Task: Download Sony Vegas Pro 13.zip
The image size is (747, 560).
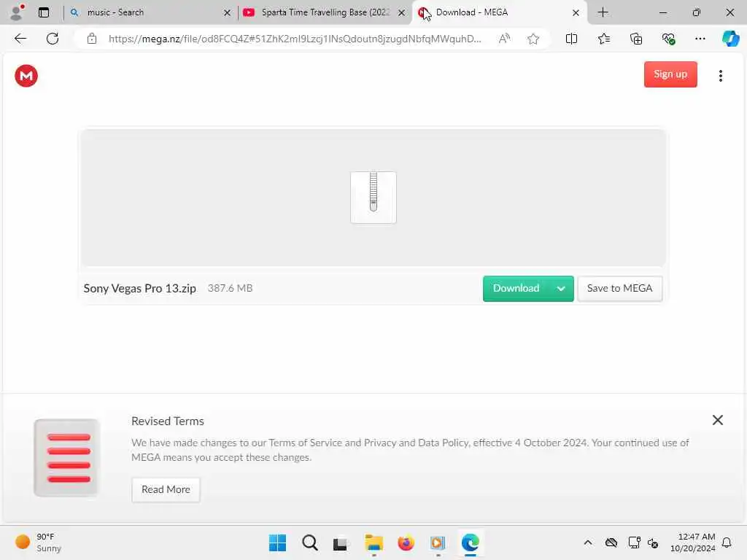Action: 516,289
